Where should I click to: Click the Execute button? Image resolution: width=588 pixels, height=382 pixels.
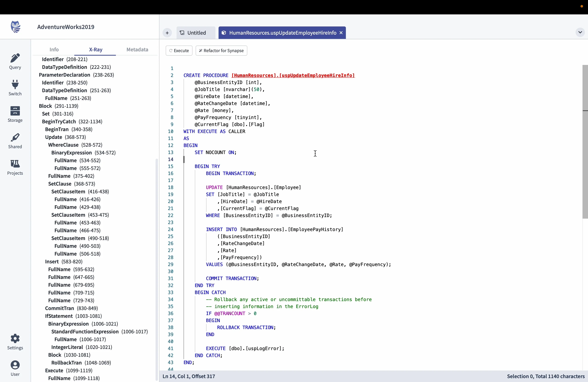(x=179, y=50)
